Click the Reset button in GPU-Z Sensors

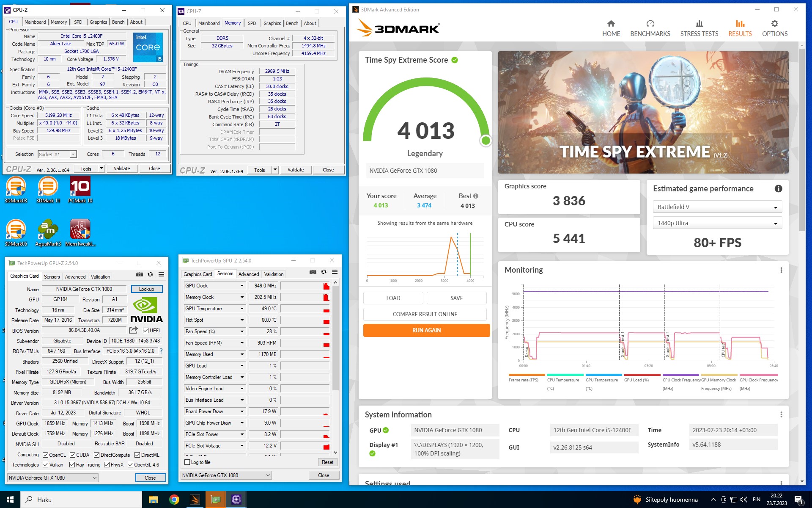pyautogui.click(x=327, y=462)
